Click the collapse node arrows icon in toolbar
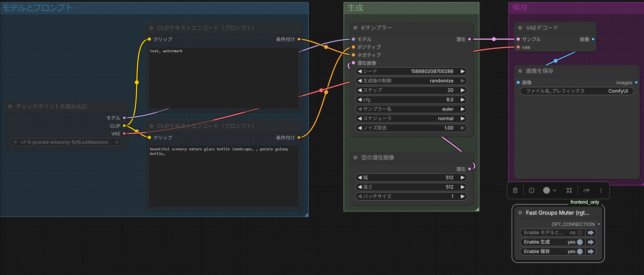This screenshot has width=644, height=275. pos(569,190)
